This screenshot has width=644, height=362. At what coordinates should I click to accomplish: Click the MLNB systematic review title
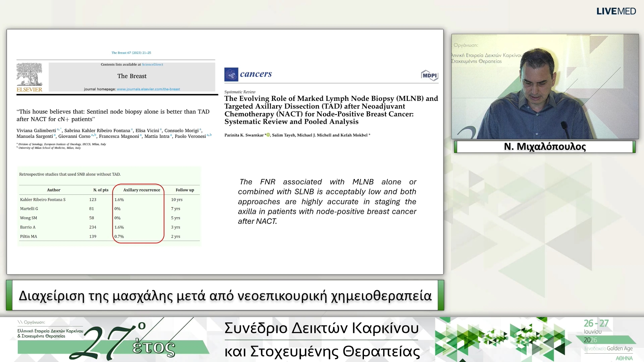point(331,110)
